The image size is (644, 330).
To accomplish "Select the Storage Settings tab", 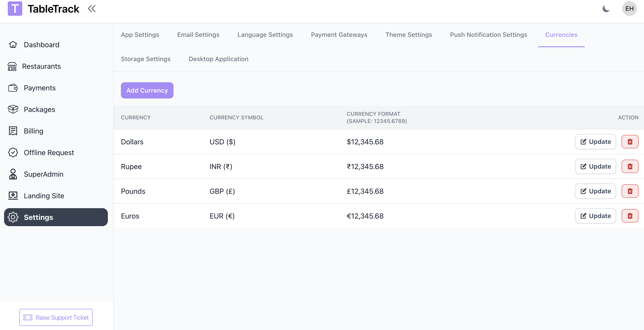I will [x=146, y=59].
